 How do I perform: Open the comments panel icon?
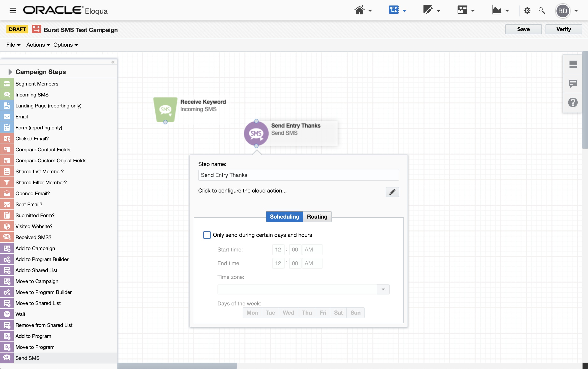pos(573,83)
